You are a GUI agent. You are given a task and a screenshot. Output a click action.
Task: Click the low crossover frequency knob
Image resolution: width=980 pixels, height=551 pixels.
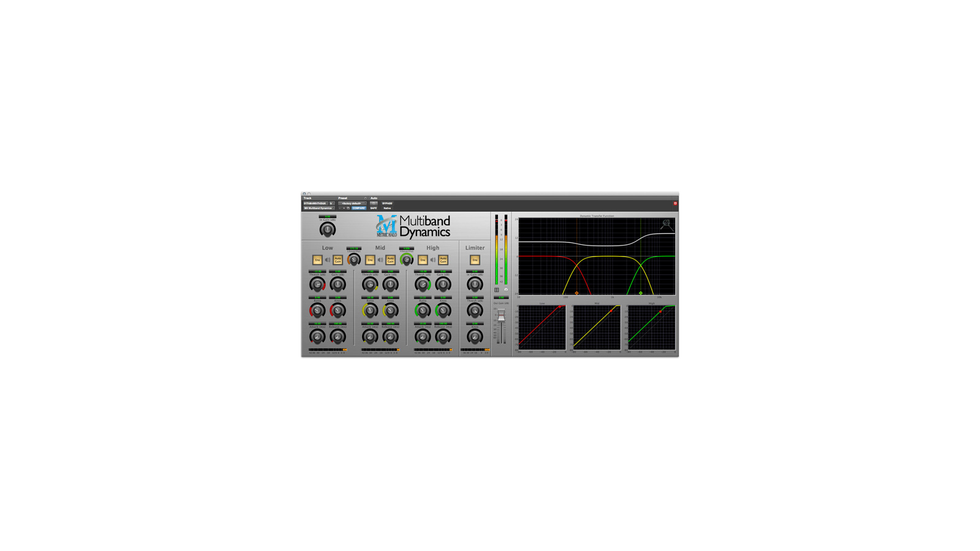click(353, 260)
